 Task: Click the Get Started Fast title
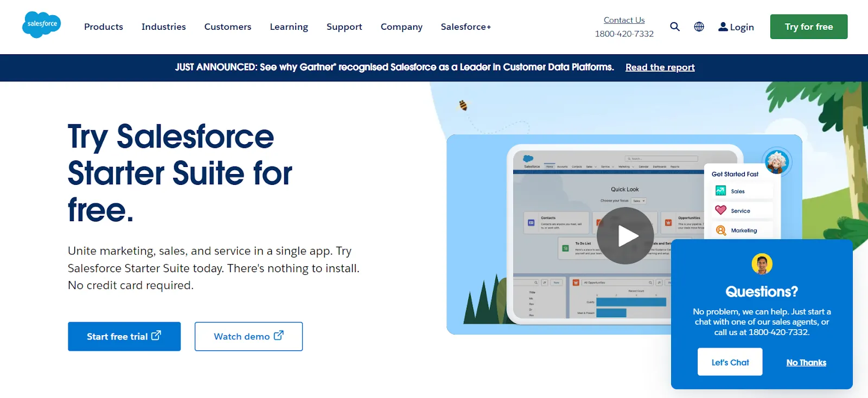pos(735,174)
